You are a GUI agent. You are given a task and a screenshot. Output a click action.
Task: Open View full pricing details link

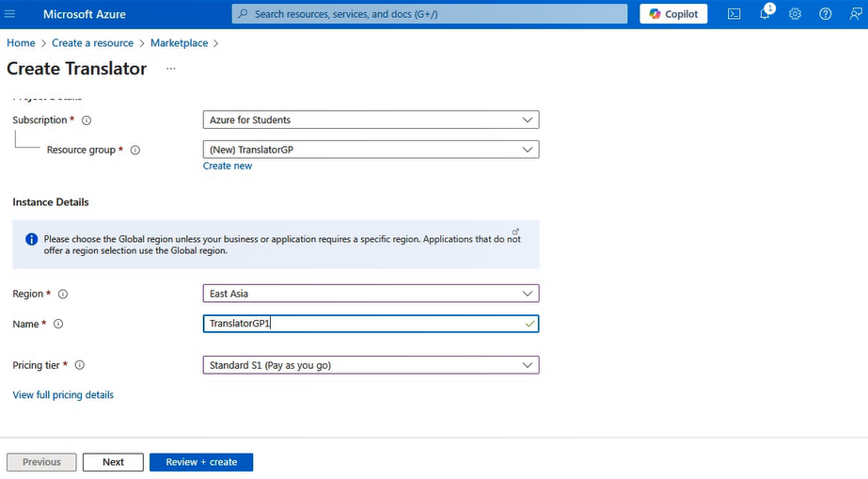click(63, 395)
